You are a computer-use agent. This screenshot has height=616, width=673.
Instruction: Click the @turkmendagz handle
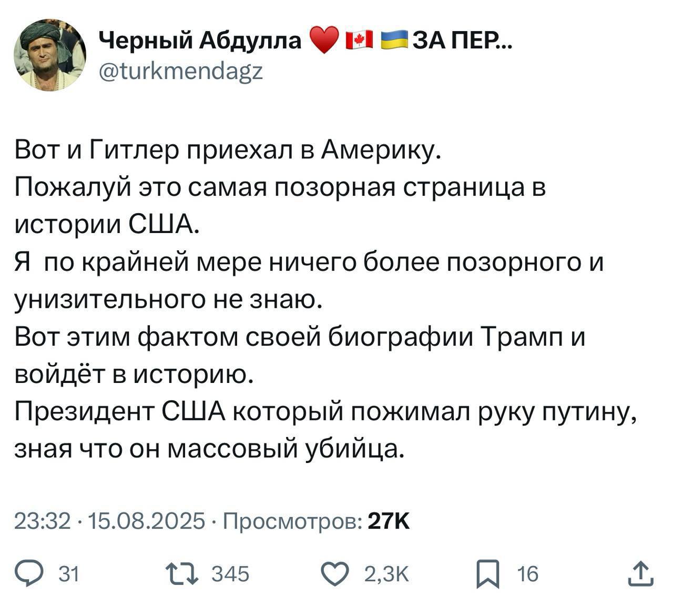[180, 70]
